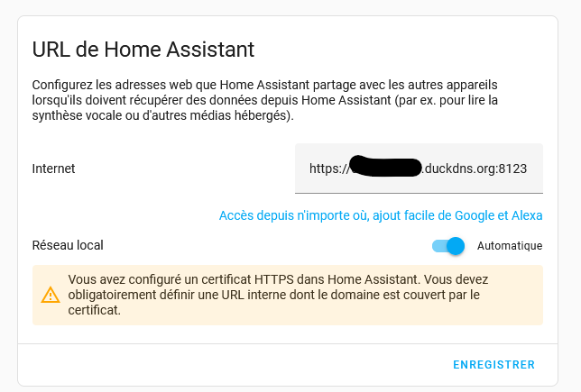Toggle the Automatique local network switch
The image size is (581, 392).
(x=448, y=246)
